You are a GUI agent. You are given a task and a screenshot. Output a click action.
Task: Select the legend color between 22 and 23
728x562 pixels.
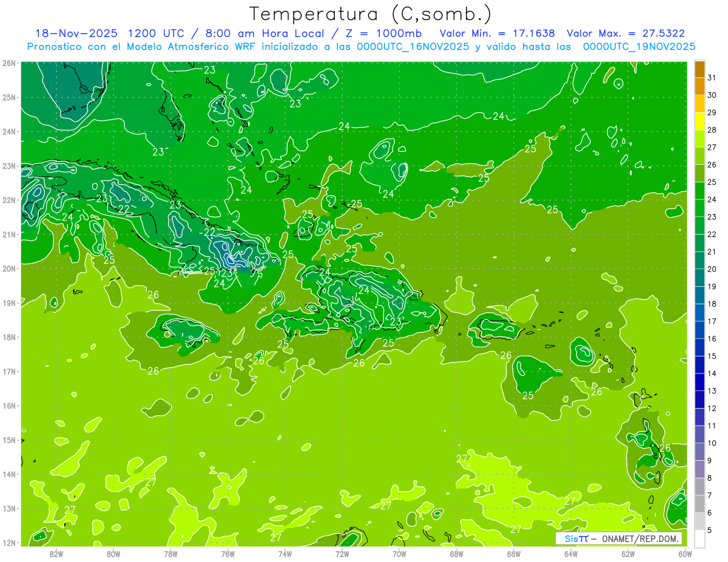[699, 226]
